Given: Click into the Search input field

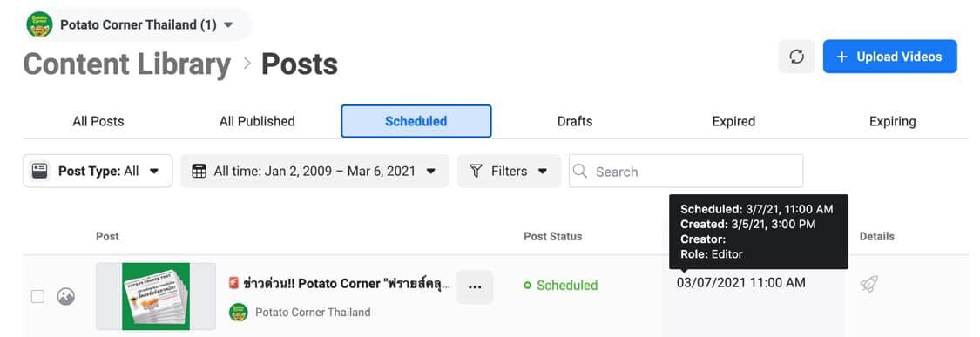Looking at the screenshot, I should click(x=686, y=172).
